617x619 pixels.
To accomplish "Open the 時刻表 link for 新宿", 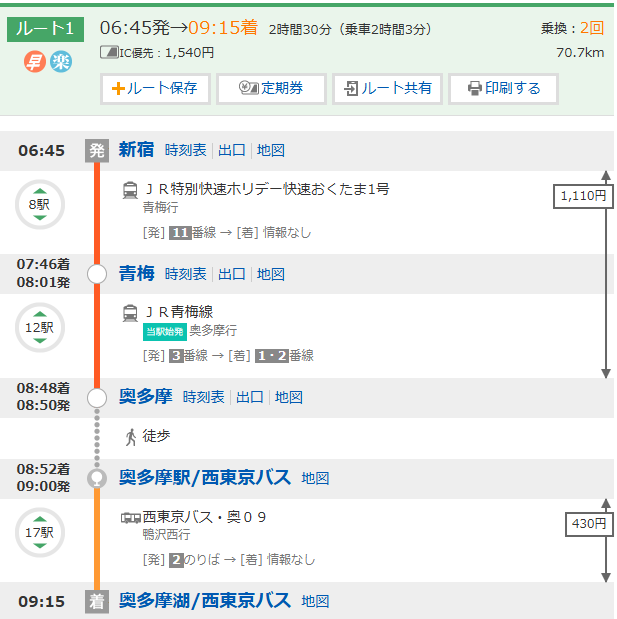I will click(x=186, y=150).
